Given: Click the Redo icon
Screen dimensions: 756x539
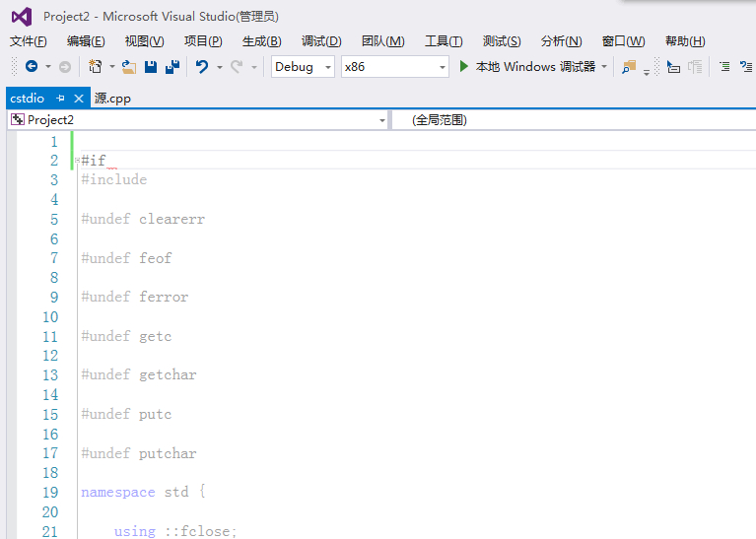Looking at the screenshot, I should tap(237, 67).
